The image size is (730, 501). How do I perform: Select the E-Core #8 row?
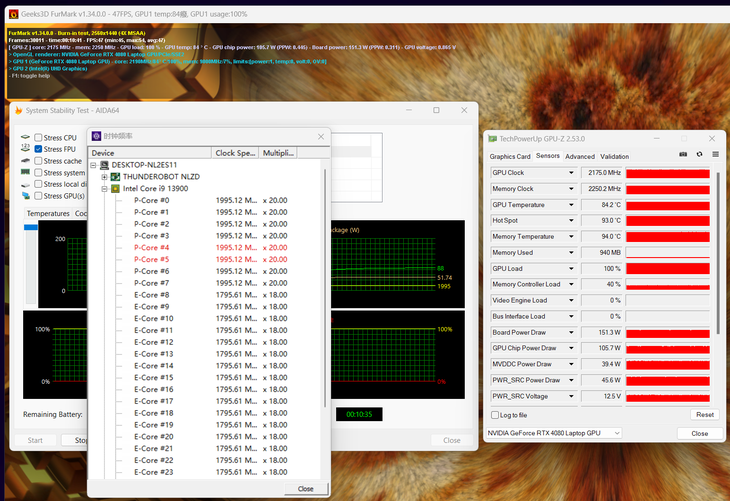click(x=205, y=295)
